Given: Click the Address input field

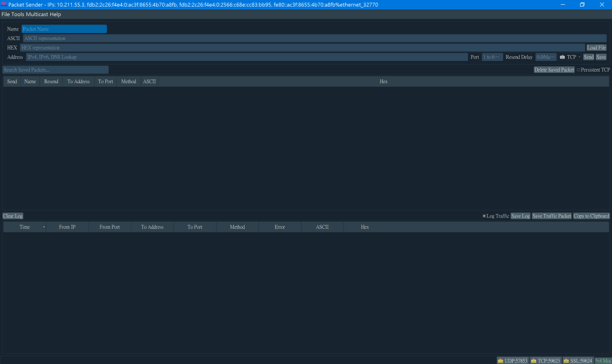Looking at the screenshot, I should [x=246, y=57].
